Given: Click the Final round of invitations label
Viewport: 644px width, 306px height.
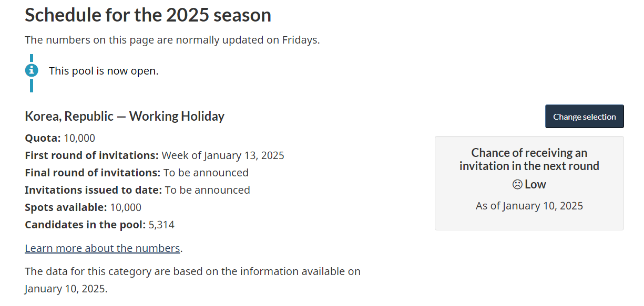Looking at the screenshot, I should 93,173.
